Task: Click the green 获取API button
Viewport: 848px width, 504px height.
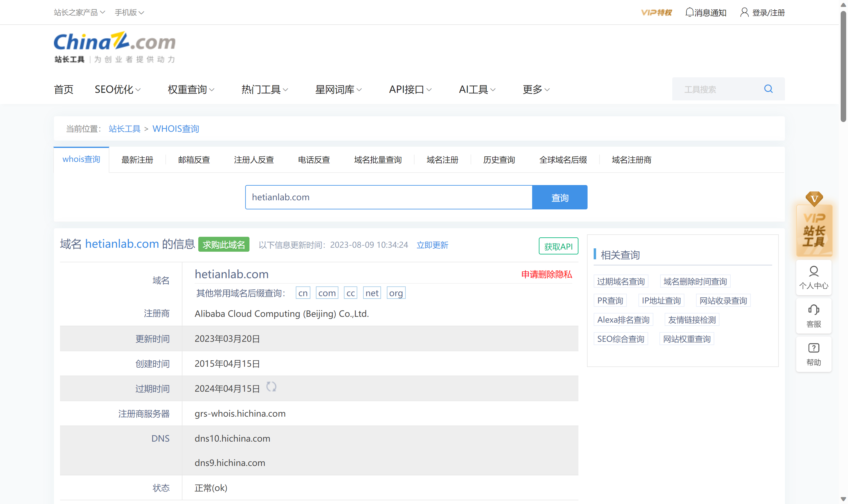Action: pyautogui.click(x=558, y=246)
